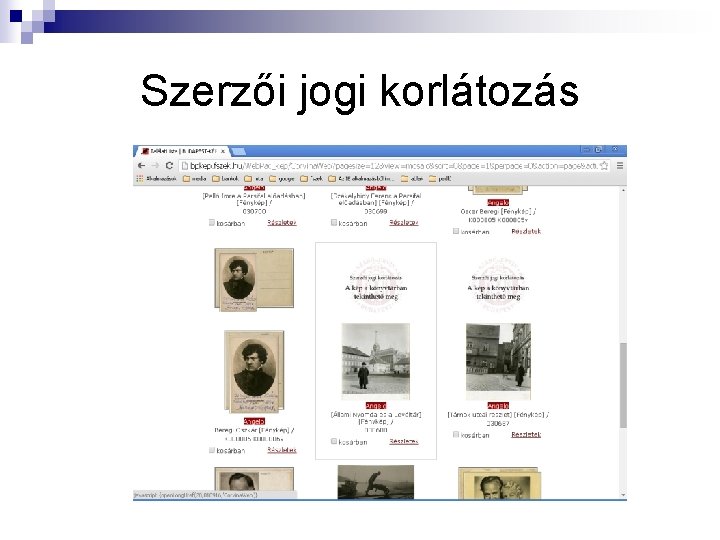Click Angelo label above Oscar Beregi caption

coord(498,202)
